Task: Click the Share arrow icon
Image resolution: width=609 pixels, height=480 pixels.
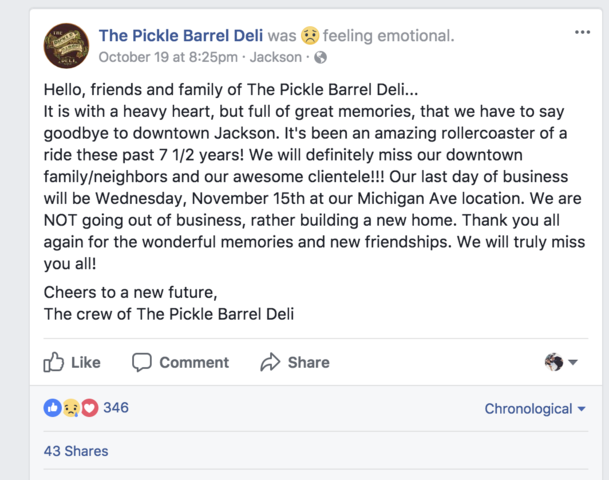Action: point(270,362)
